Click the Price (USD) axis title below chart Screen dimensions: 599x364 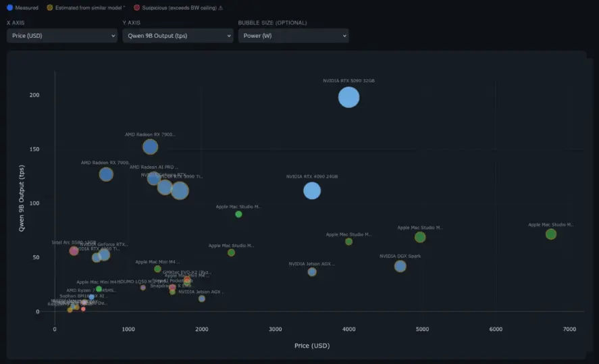[x=311, y=346]
